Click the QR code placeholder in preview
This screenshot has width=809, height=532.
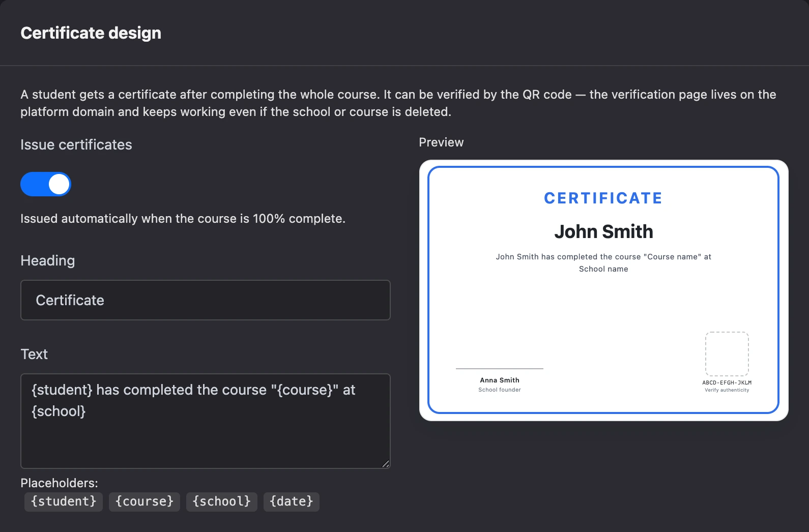(727, 354)
